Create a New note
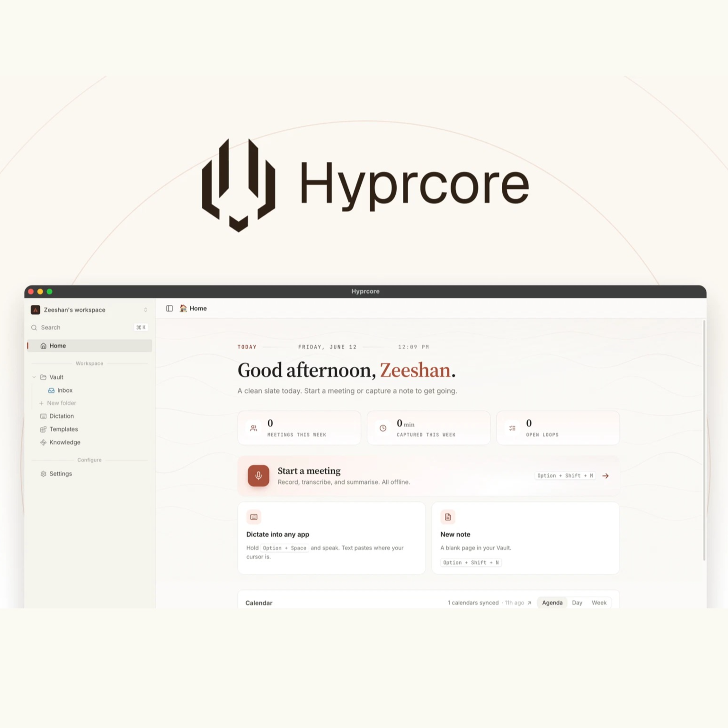Viewport: 728px width, 728px height. click(x=525, y=538)
